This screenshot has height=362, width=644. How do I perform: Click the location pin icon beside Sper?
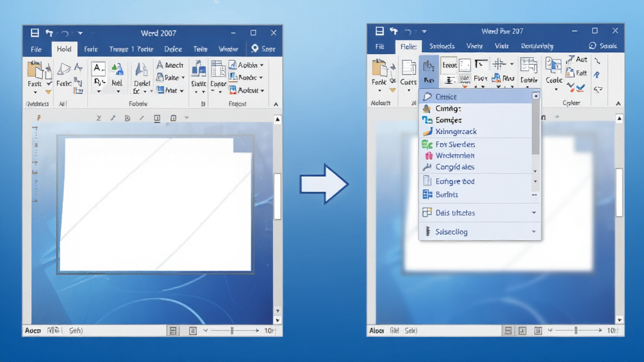point(255,48)
